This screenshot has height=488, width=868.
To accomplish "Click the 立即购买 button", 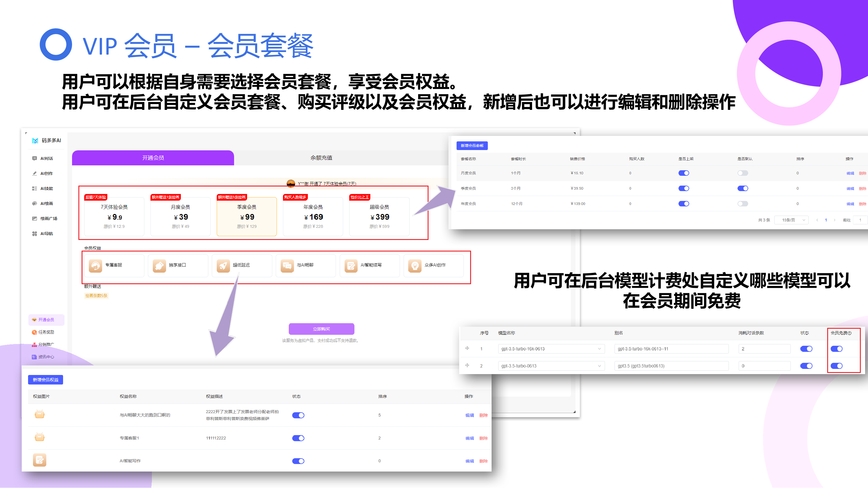I will point(321,329).
